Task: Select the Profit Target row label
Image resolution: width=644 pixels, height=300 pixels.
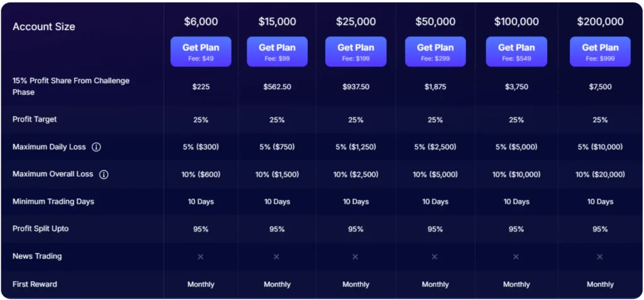Action: 35,119
